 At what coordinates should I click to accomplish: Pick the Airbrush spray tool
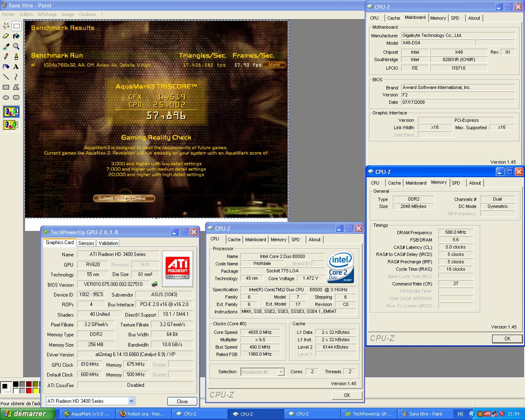point(6,66)
